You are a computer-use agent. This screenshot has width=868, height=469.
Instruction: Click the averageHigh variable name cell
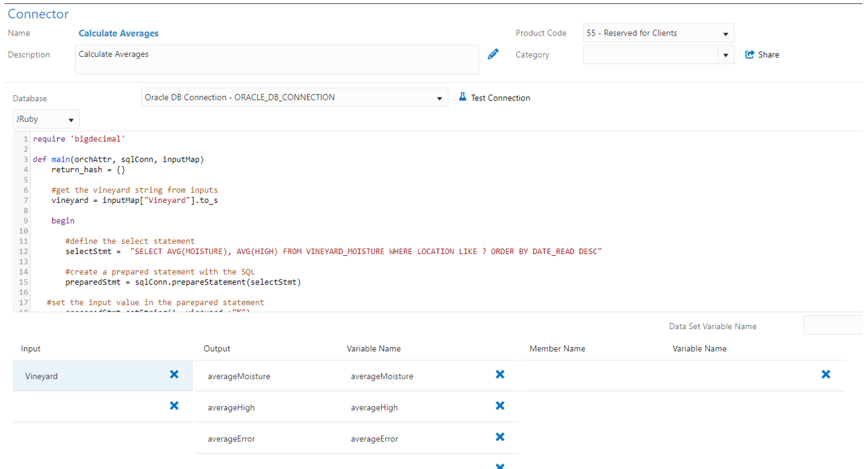(374, 407)
